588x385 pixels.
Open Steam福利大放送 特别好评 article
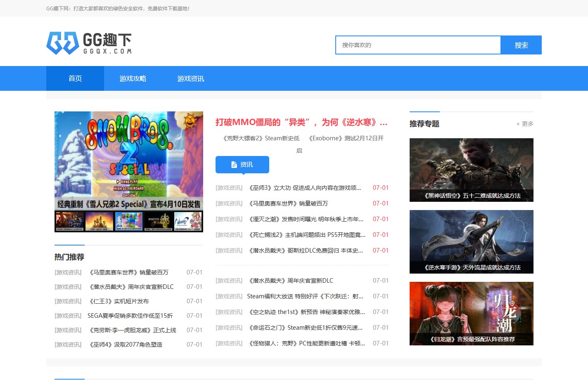306,296
